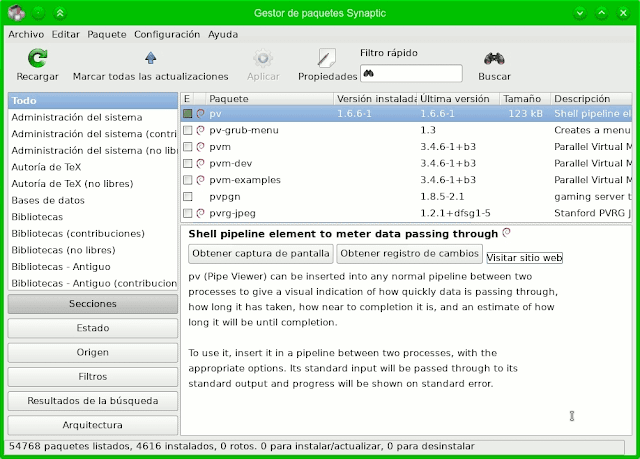The width and height of the screenshot is (640, 459).
Task: Select Autoría de TeX (no libres) section
Action: click(x=93, y=184)
